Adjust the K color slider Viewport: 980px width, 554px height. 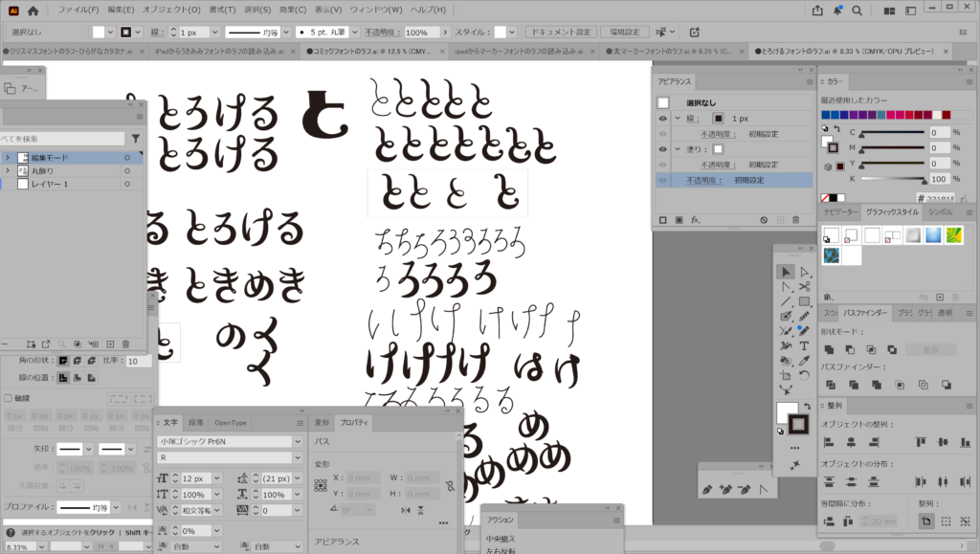pos(895,178)
